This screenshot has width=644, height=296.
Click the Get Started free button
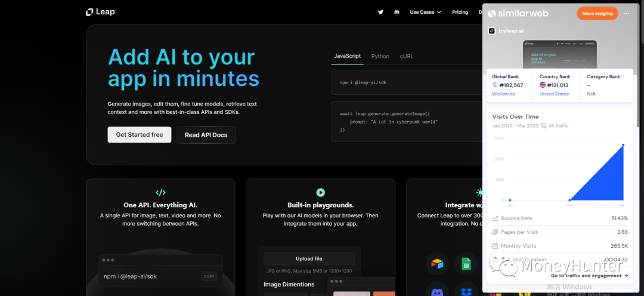click(x=139, y=134)
